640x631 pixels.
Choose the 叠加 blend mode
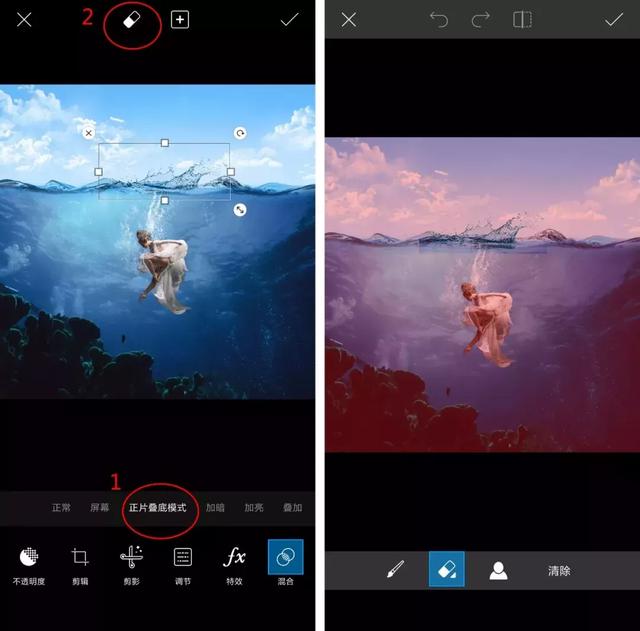coord(293,508)
